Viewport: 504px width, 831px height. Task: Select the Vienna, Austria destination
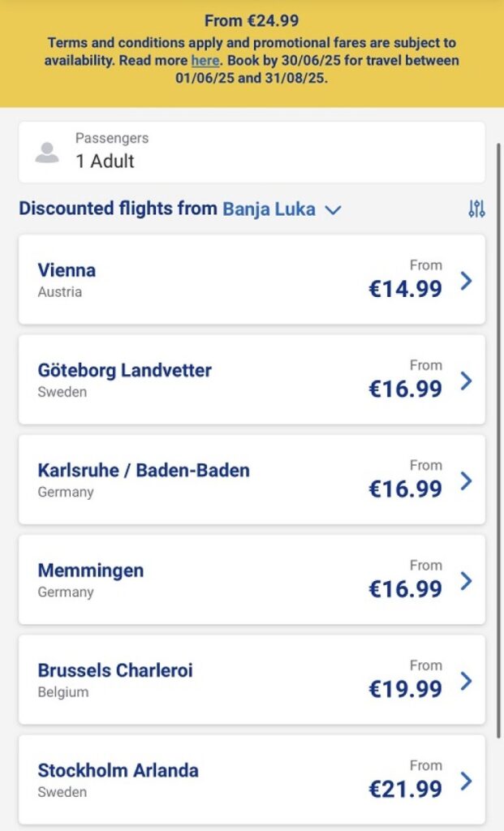(67, 279)
